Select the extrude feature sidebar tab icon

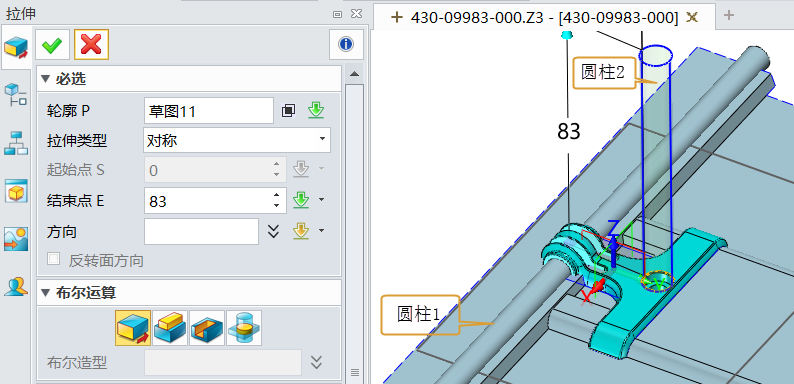click(x=16, y=48)
